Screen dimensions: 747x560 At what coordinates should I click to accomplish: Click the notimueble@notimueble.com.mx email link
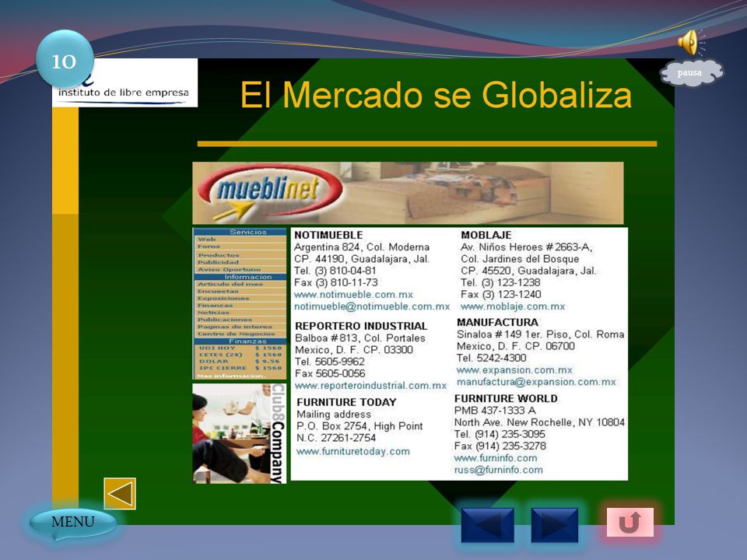(372, 306)
